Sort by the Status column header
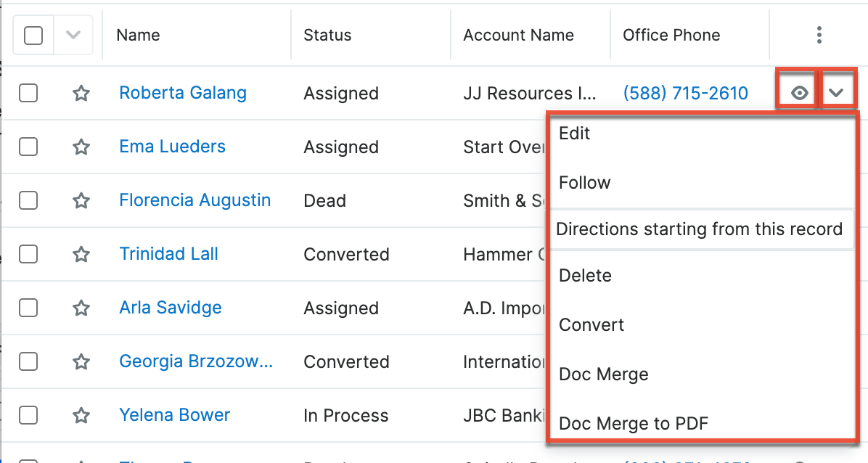This screenshot has width=868, height=463. point(327,35)
